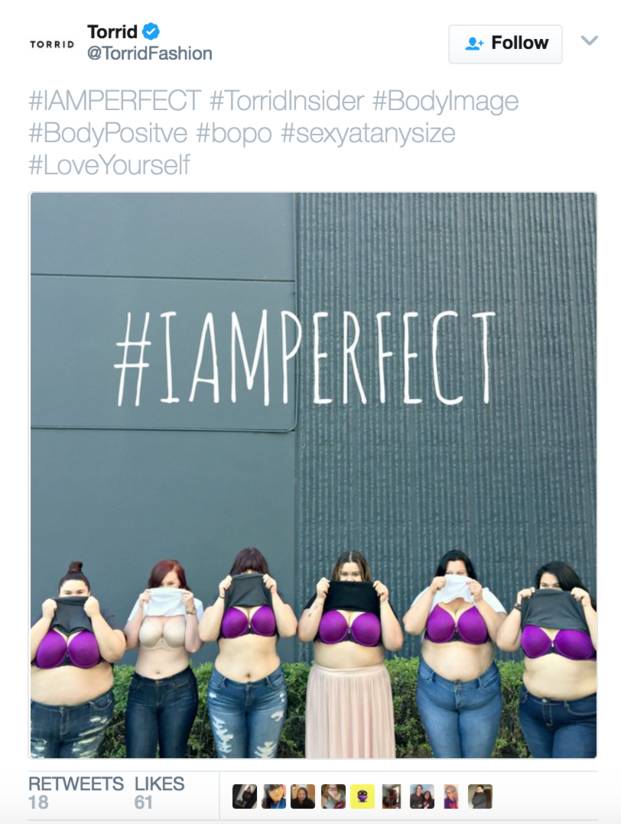This screenshot has height=824, width=621.
Task: Click the blue verified badge
Action: 151,32
